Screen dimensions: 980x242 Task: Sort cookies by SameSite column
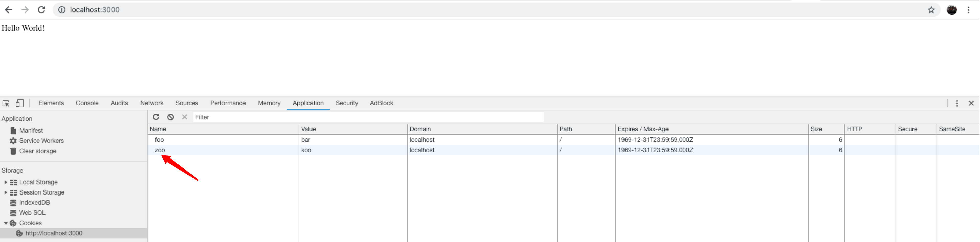coord(958,129)
